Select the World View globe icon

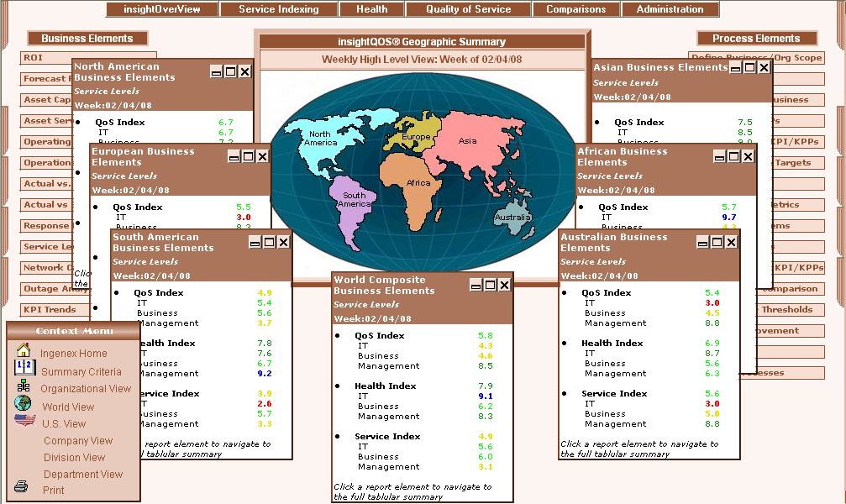coord(23,404)
